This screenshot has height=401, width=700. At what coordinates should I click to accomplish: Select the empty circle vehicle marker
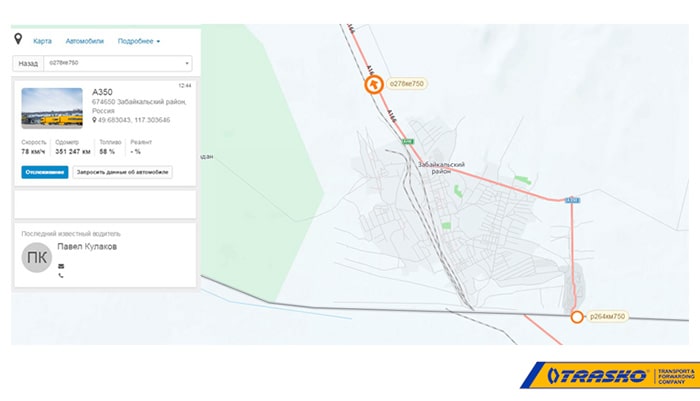click(577, 317)
